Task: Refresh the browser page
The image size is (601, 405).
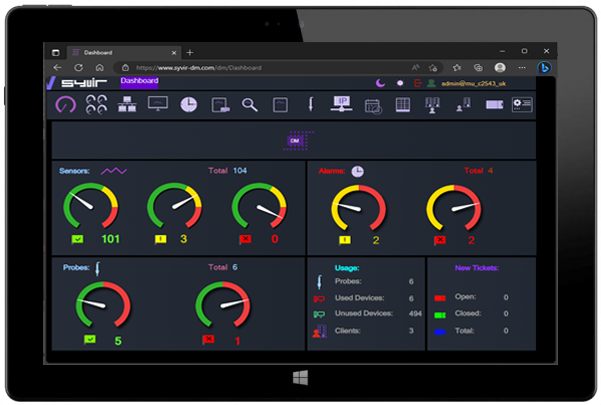Action: pos(79,68)
